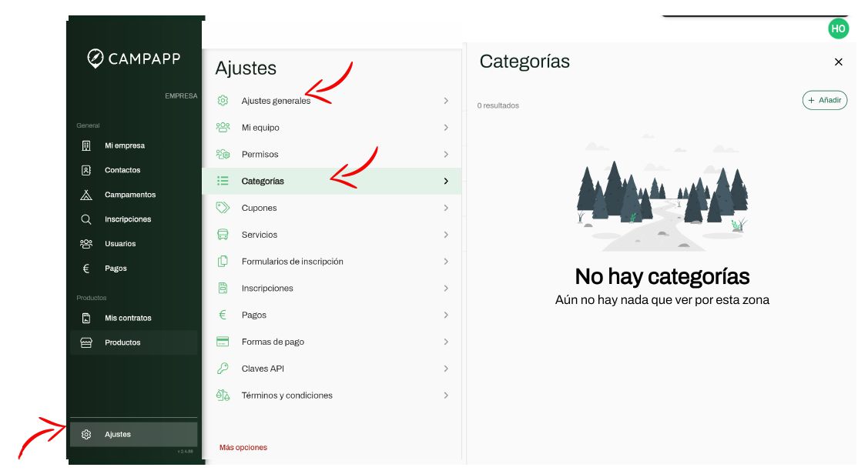868x474 pixels.
Task: Close the Categorías panel
Action: tap(839, 62)
